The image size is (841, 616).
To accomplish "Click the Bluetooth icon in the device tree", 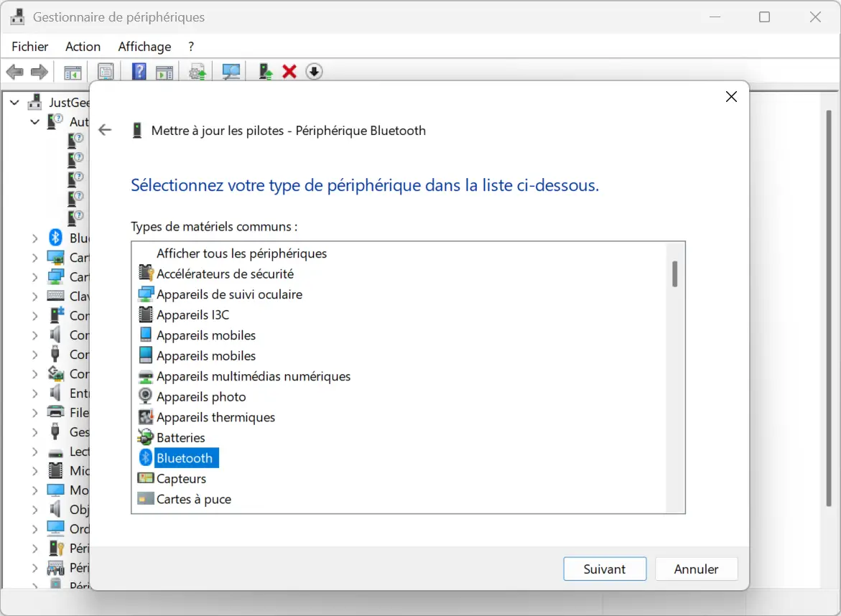I will [x=55, y=238].
